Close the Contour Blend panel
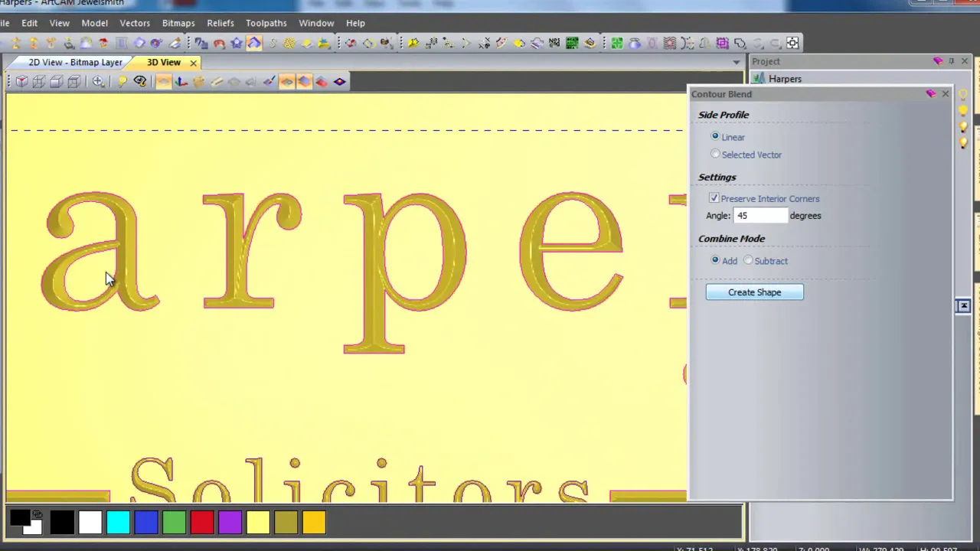 (x=945, y=94)
